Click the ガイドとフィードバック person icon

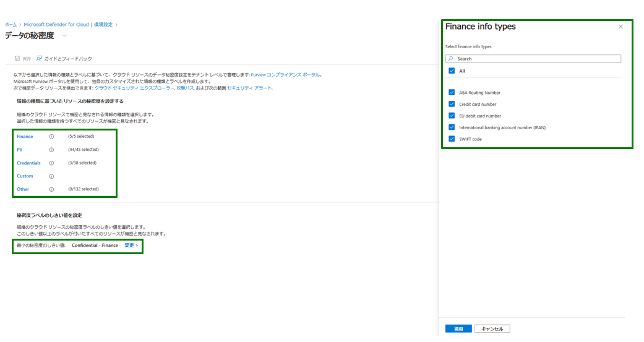(39, 58)
